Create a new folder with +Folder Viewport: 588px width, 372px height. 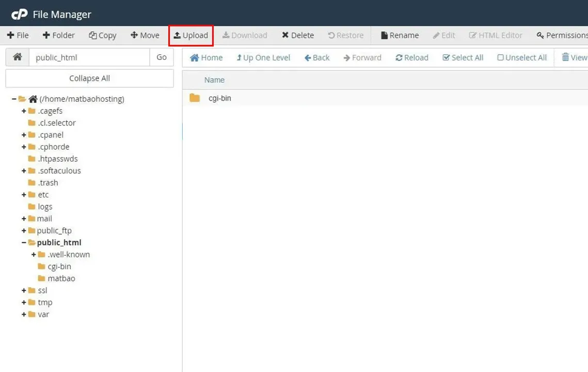point(58,35)
